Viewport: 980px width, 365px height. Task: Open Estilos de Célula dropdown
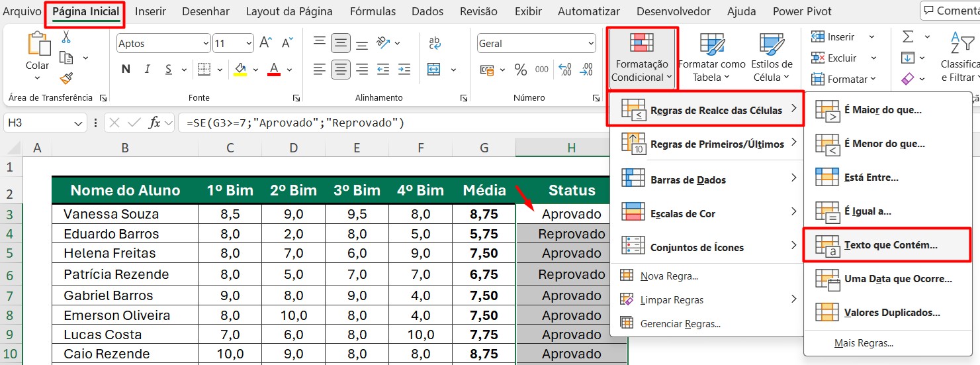click(772, 56)
